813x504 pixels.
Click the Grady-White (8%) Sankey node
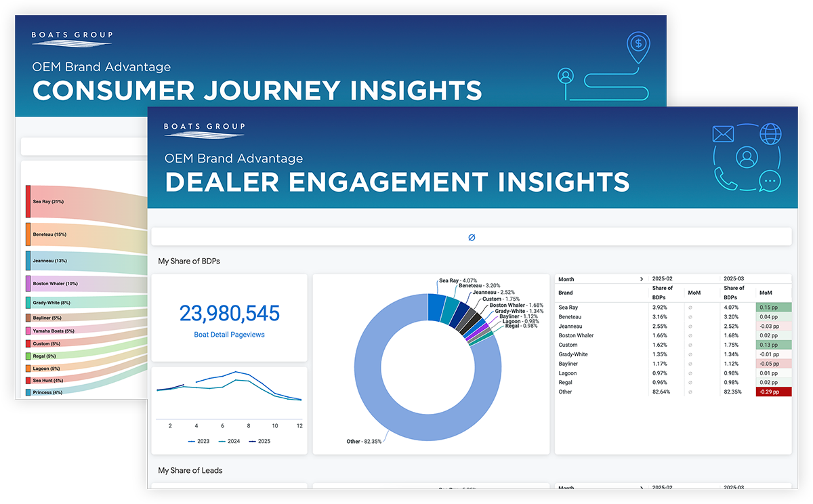point(28,303)
